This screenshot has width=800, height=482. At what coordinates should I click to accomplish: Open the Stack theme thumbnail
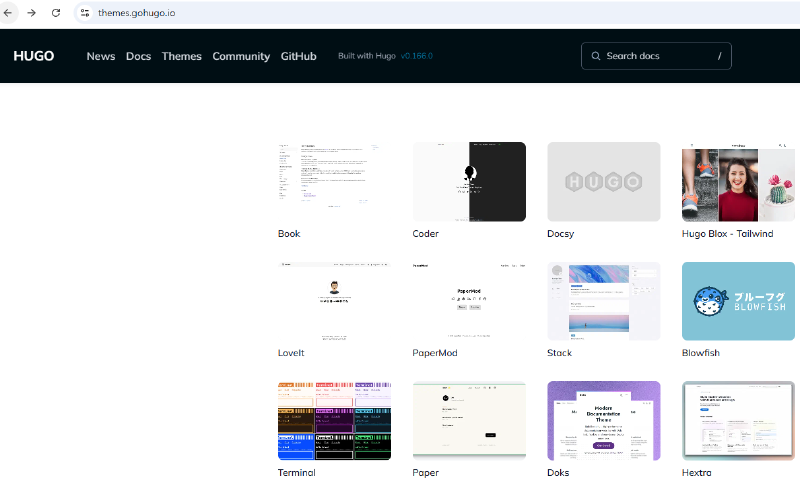(604, 301)
